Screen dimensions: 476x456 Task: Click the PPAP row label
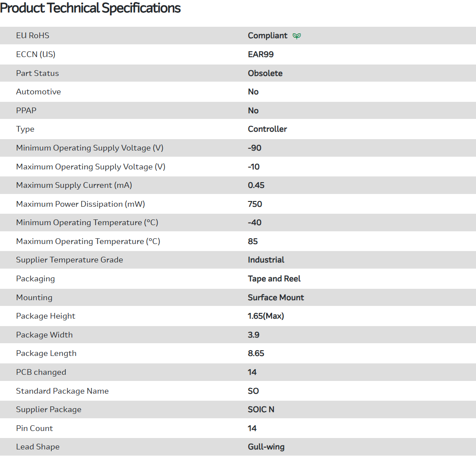26,111
